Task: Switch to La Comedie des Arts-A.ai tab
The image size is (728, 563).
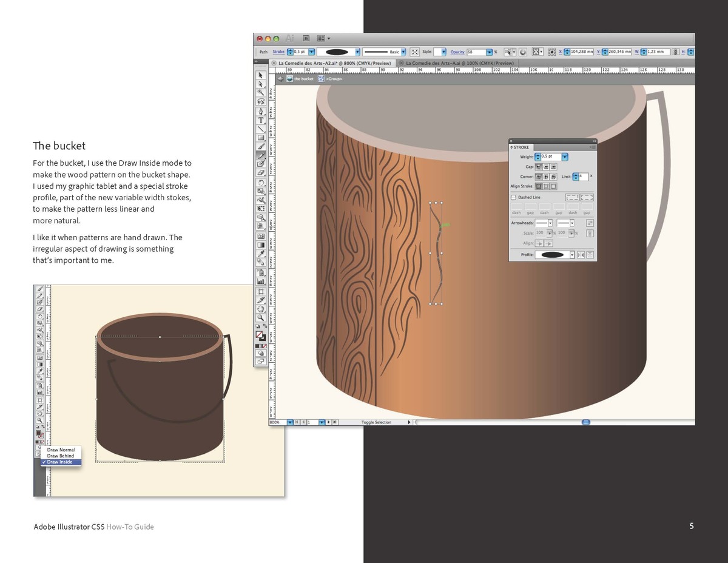Action: [459, 62]
